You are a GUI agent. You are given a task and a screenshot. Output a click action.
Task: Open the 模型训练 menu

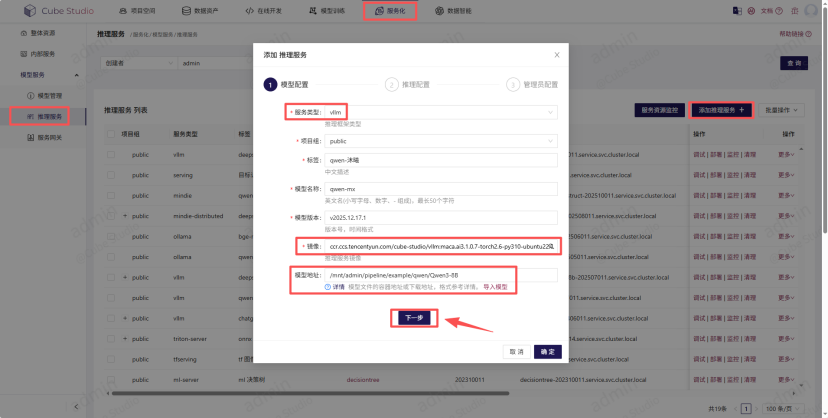point(326,11)
